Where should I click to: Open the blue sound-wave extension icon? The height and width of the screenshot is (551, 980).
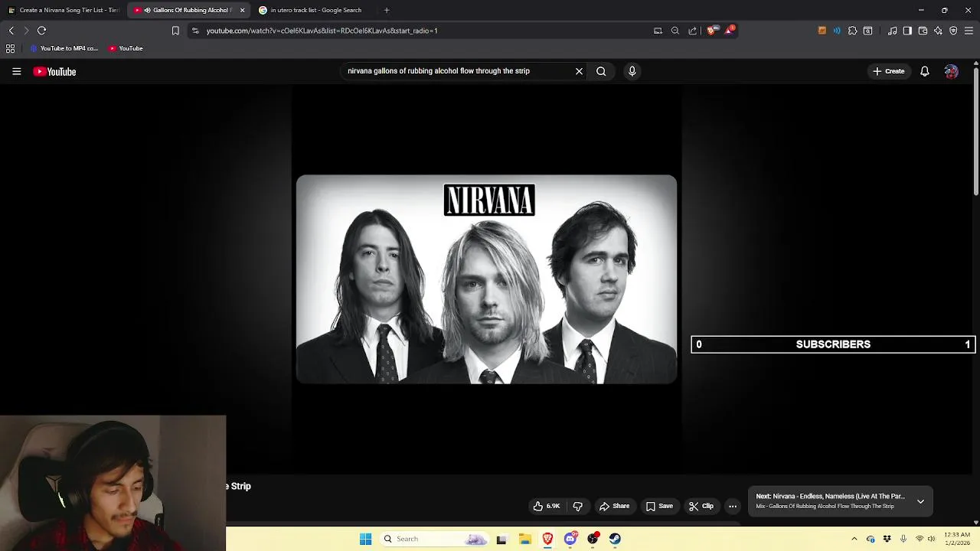pyautogui.click(x=837, y=31)
